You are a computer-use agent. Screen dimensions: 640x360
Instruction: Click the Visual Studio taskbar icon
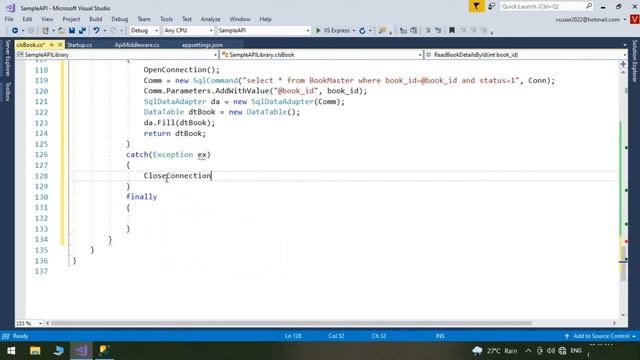click(81, 351)
